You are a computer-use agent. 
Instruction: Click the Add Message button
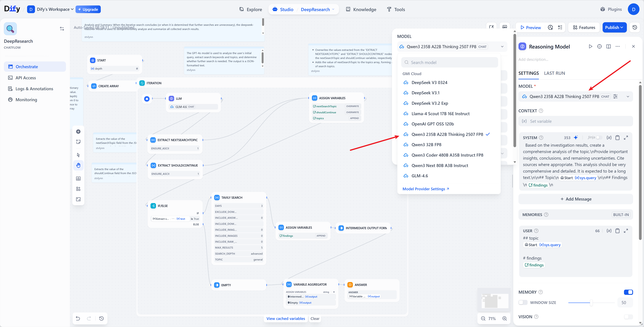click(x=576, y=199)
